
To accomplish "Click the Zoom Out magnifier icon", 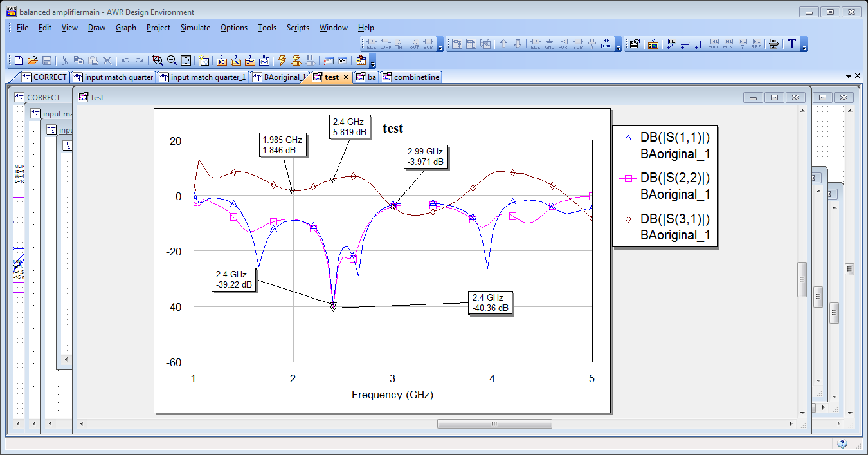I will pyautogui.click(x=172, y=60).
